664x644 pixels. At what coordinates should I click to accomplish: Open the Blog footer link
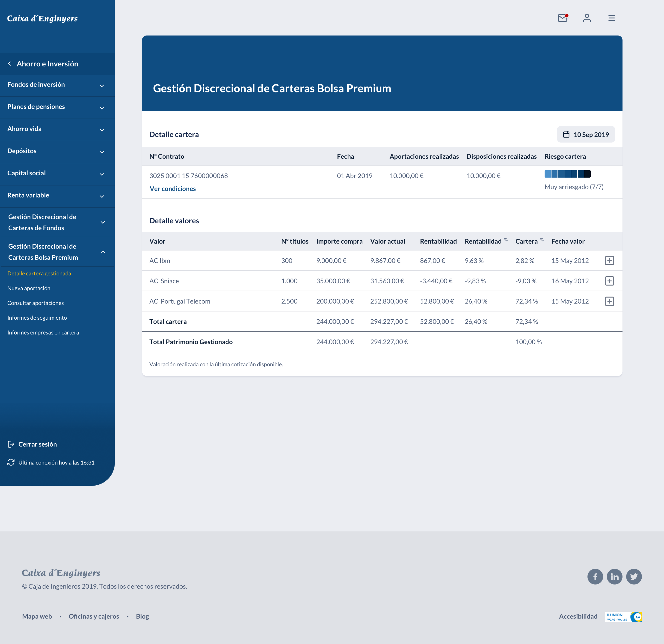142,616
